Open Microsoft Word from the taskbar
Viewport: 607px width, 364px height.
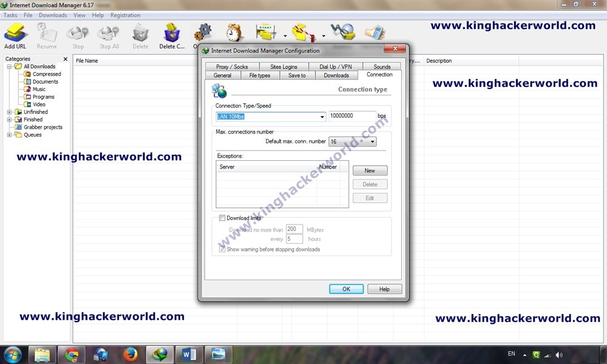(x=189, y=355)
